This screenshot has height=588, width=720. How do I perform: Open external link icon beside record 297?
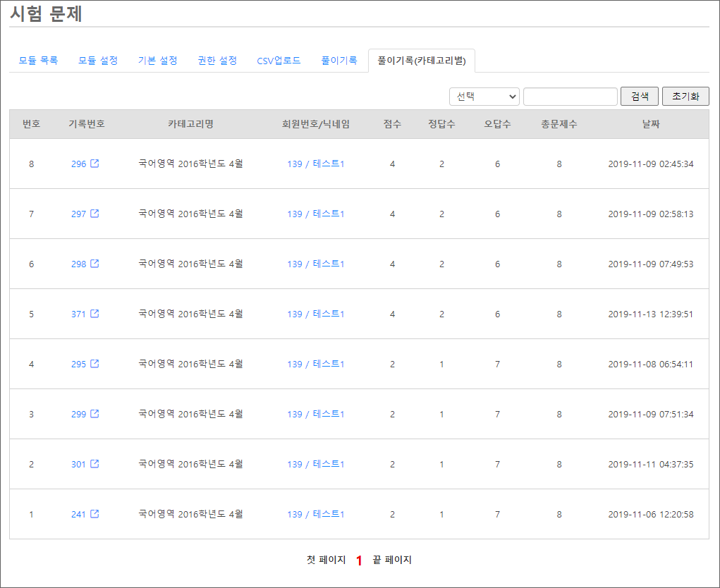94,214
